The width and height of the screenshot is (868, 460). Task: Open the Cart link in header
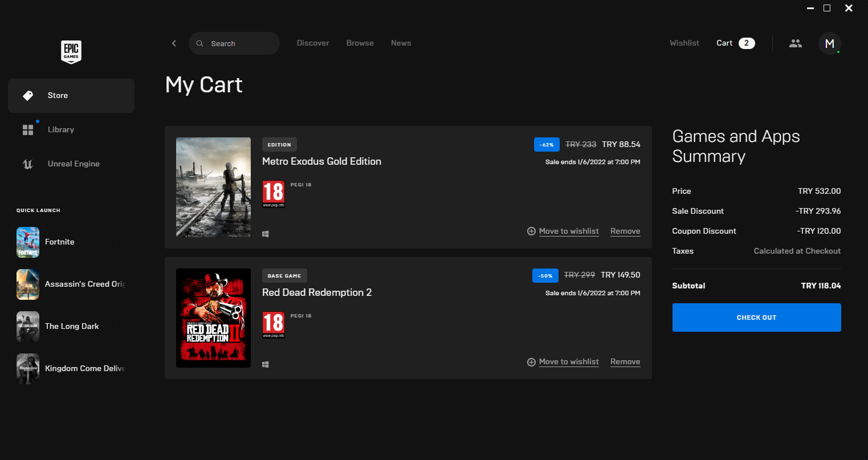click(x=724, y=43)
